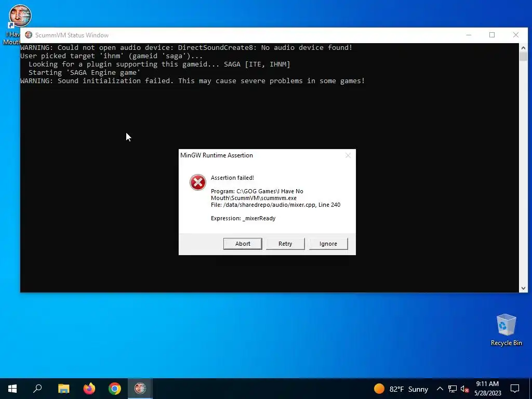
Task: Select the Recycle Bin desktop icon
Action: pos(506,330)
